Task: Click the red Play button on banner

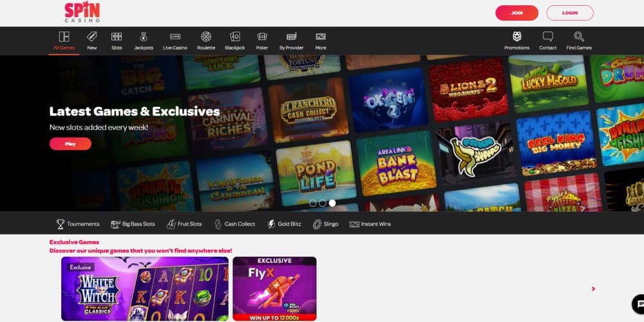Action: (x=70, y=144)
